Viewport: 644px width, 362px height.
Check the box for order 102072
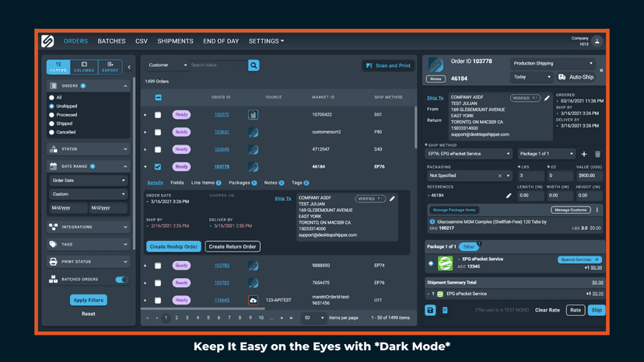pos(158,115)
